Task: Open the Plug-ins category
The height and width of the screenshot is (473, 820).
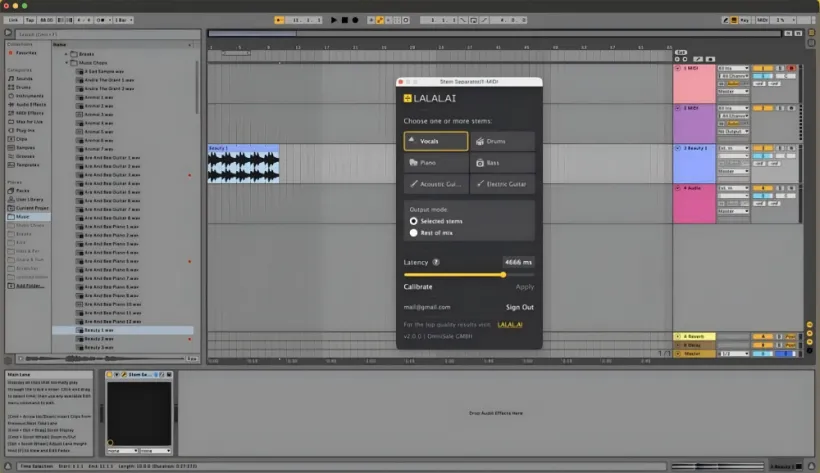Action: [x=25, y=130]
